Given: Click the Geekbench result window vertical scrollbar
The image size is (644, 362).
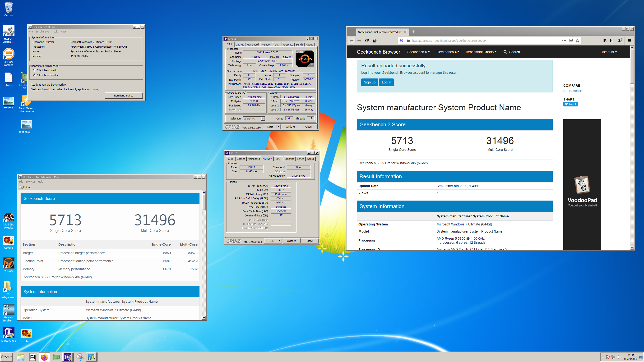Looking at the screenshot, I should pyautogui.click(x=204, y=255).
